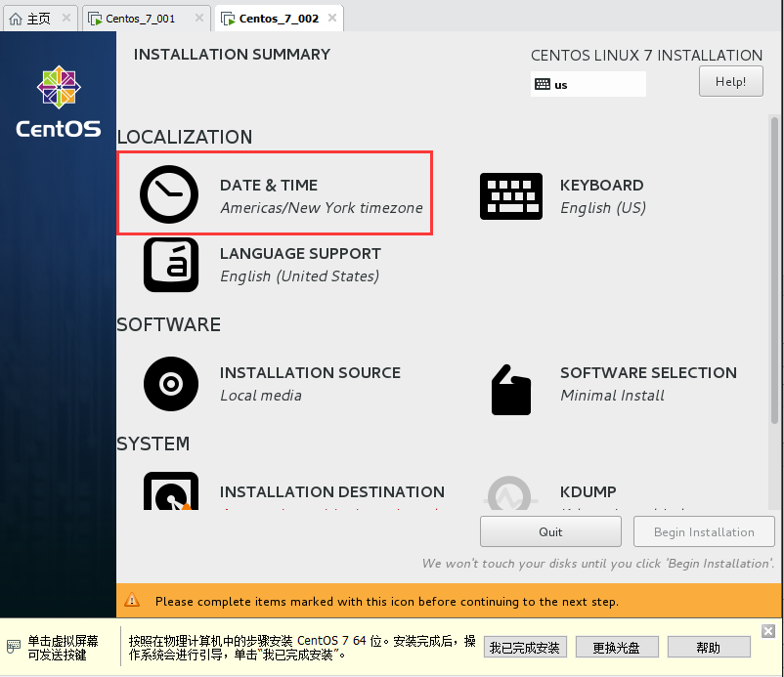Open LANGUAGE SUPPORT settings label
This screenshot has height=677, width=784.
click(x=300, y=254)
